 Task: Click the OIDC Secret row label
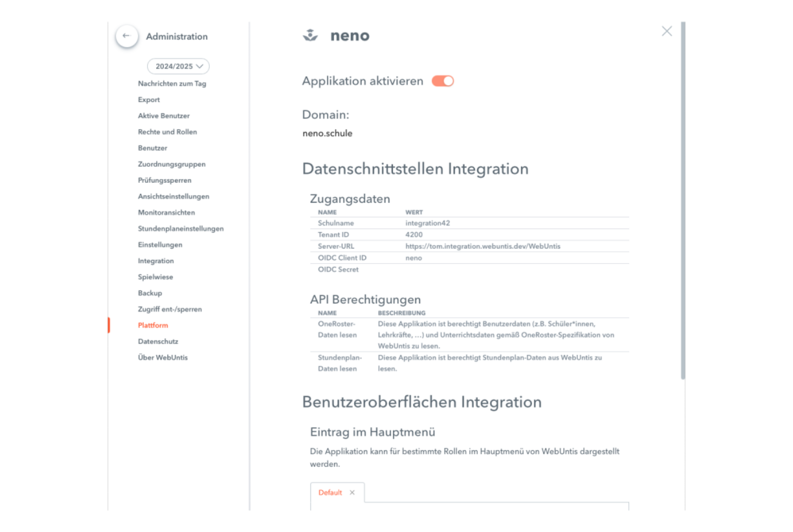[x=338, y=269]
